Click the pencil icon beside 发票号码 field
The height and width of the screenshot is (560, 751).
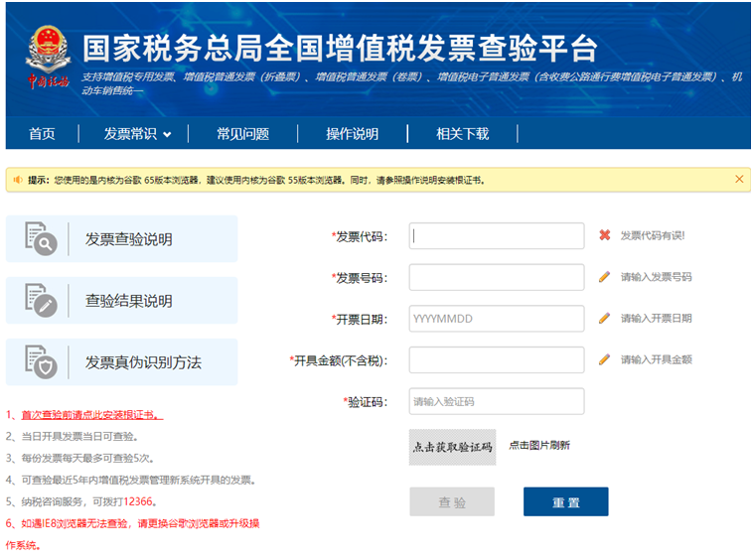[604, 277]
